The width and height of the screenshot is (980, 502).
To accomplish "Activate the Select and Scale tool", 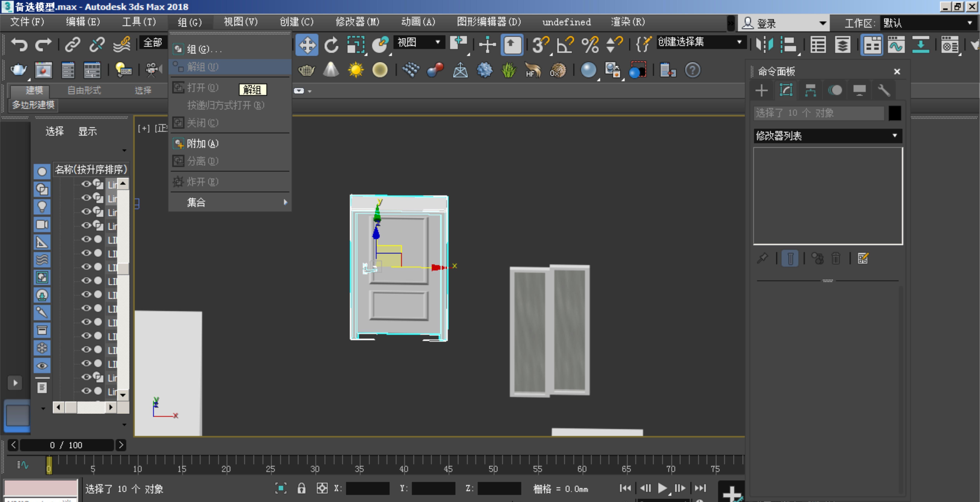I will tap(356, 45).
